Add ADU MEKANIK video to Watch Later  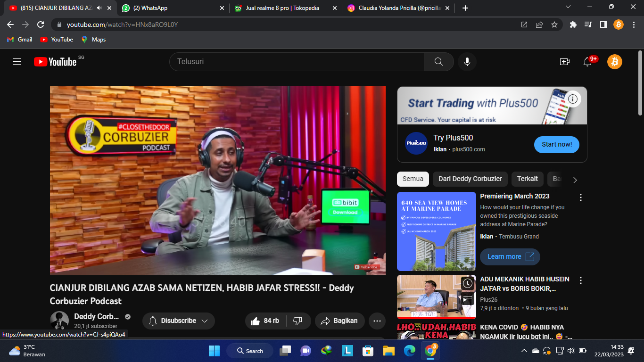click(467, 283)
